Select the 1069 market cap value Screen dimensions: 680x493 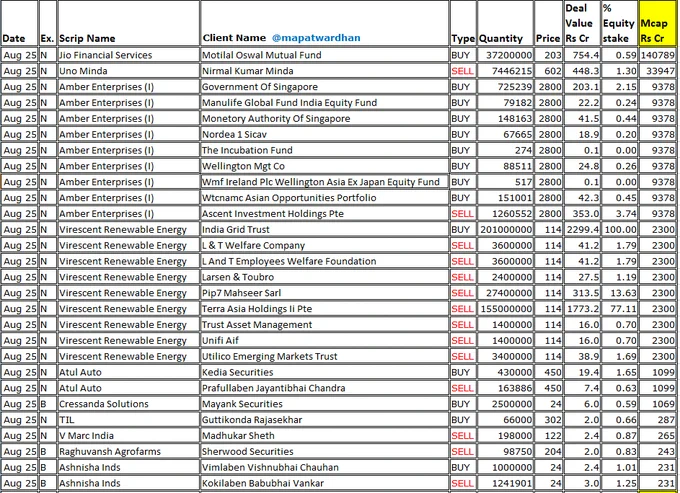click(664, 404)
